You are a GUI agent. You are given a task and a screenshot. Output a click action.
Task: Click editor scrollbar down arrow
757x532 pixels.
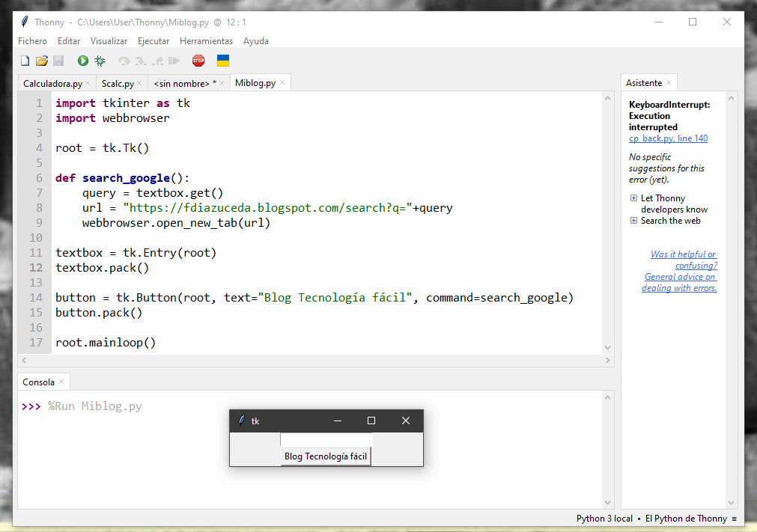(x=607, y=348)
